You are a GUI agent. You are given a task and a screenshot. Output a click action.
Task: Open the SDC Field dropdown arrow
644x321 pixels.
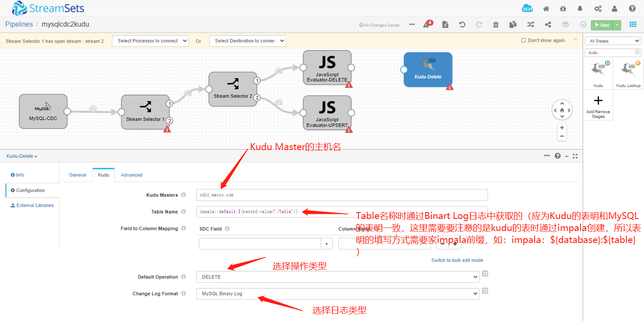click(x=327, y=244)
